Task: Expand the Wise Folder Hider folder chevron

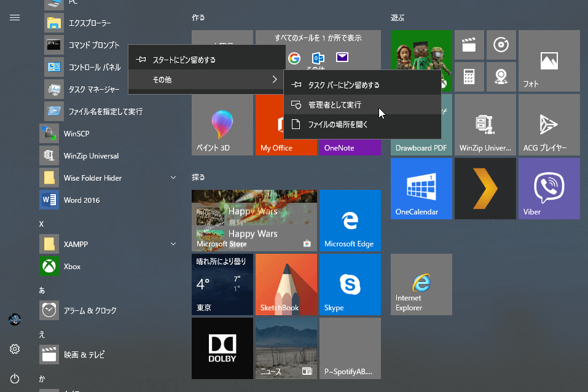Action: [173, 178]
